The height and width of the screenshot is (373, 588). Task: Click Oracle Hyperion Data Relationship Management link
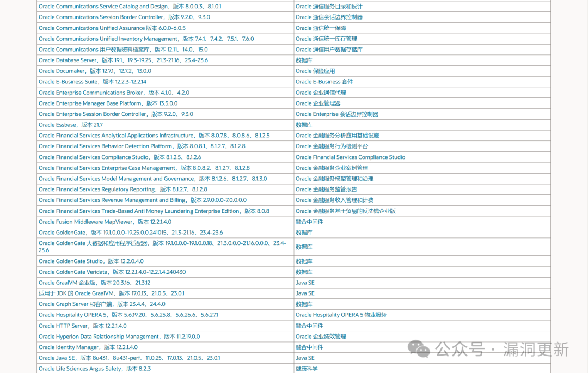pyautogui.click(x=119, y=337)
